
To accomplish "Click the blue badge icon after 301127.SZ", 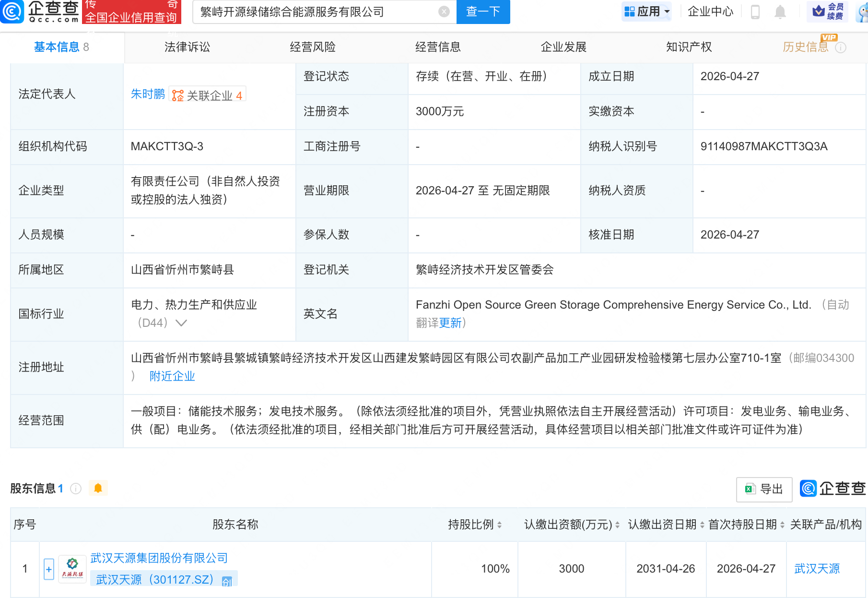I will (227, 581).
